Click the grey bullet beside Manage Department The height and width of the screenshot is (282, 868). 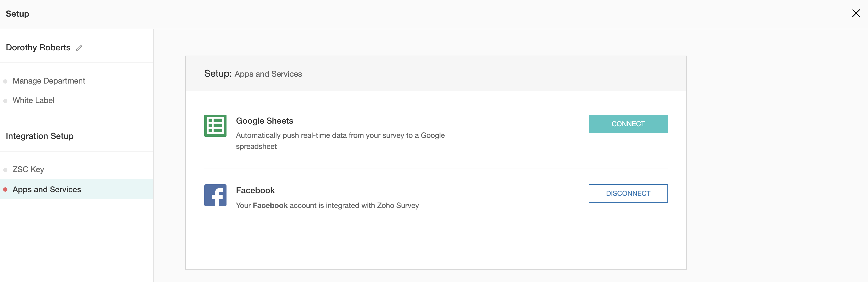click(x=5, y=81)
